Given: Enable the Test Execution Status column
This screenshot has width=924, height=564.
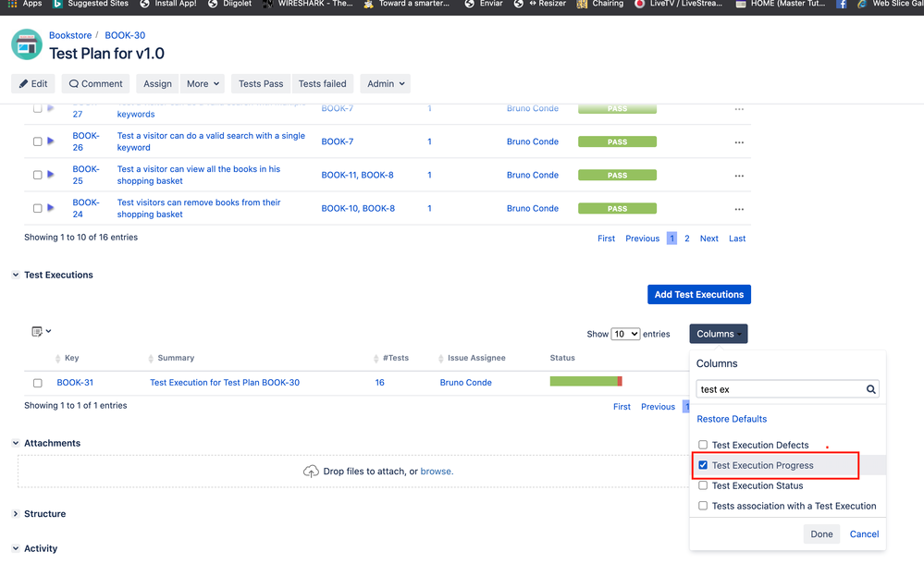Looking at the screenshot, I should (703, 485).
